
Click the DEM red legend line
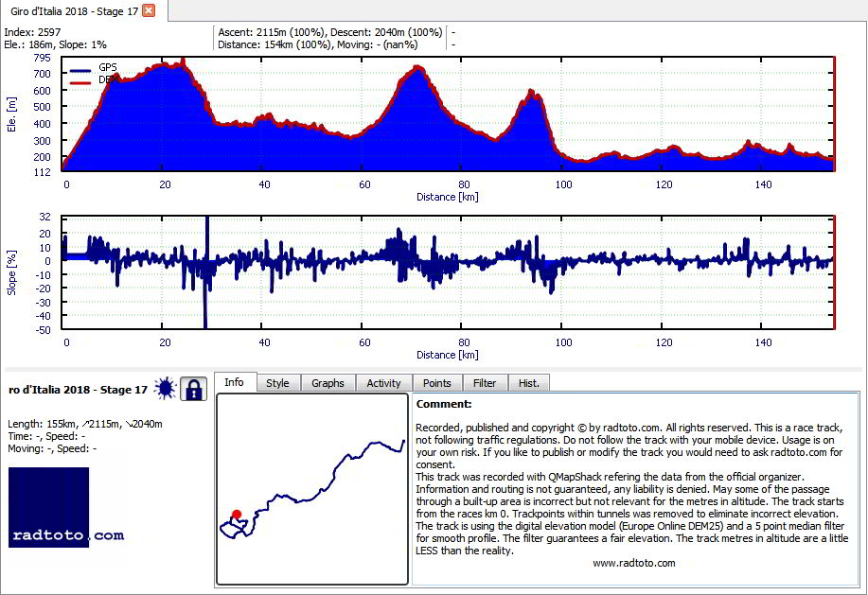(80, 83)
